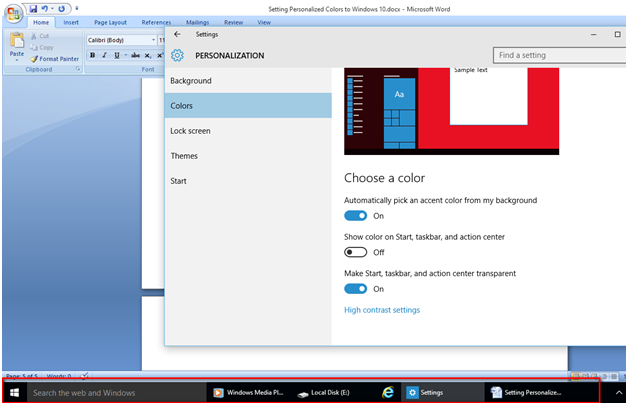Select Colors in Personalization sidebar
The height and width of the screenshot is (405, 628).
point(248,106)
